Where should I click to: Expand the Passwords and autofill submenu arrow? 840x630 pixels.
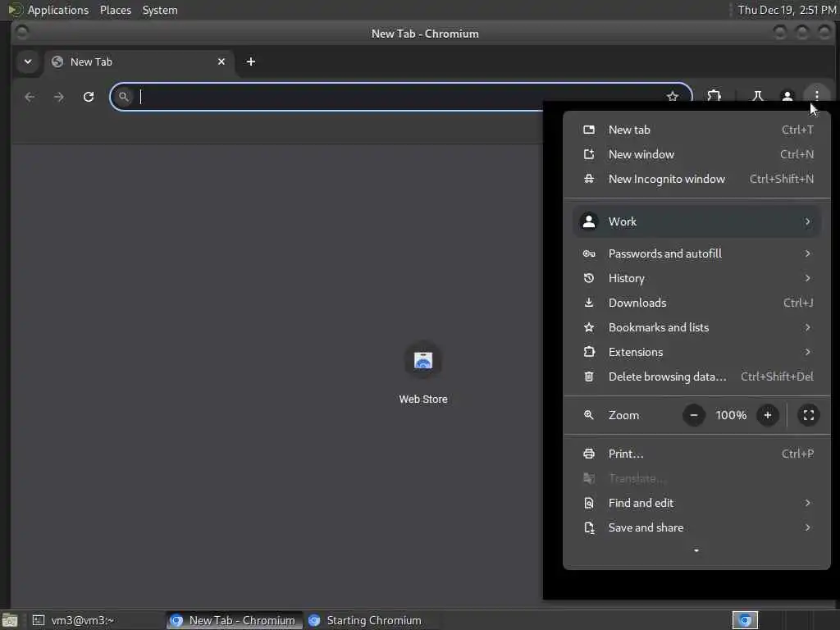tap(807, 254)
